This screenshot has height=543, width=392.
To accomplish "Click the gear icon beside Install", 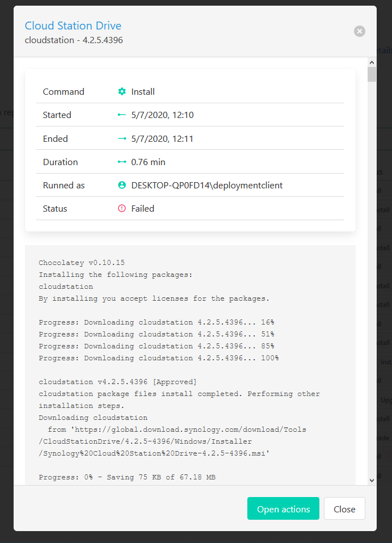I will pos(122,91).
